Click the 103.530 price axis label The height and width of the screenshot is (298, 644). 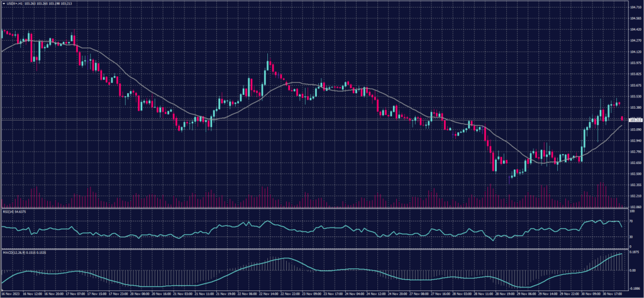click(x=635, y=96)
